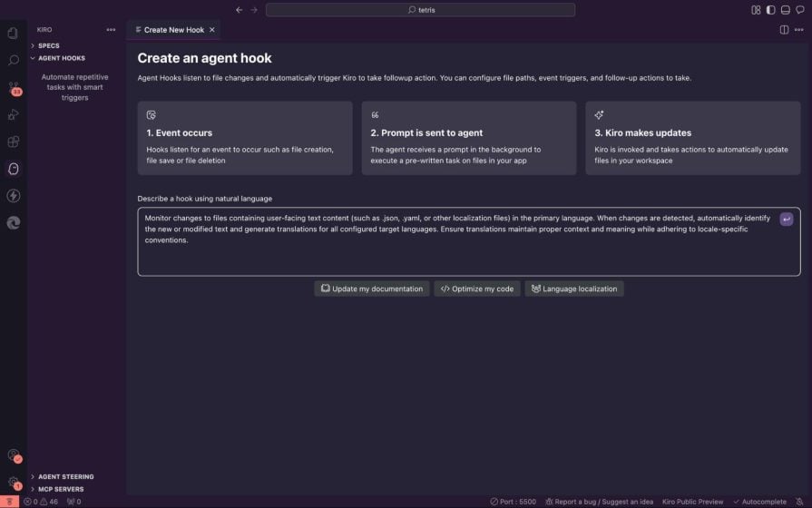Click '3. Kiro makes updates' heading
This screenshot has width=812, height=508.
pos(642,132)
